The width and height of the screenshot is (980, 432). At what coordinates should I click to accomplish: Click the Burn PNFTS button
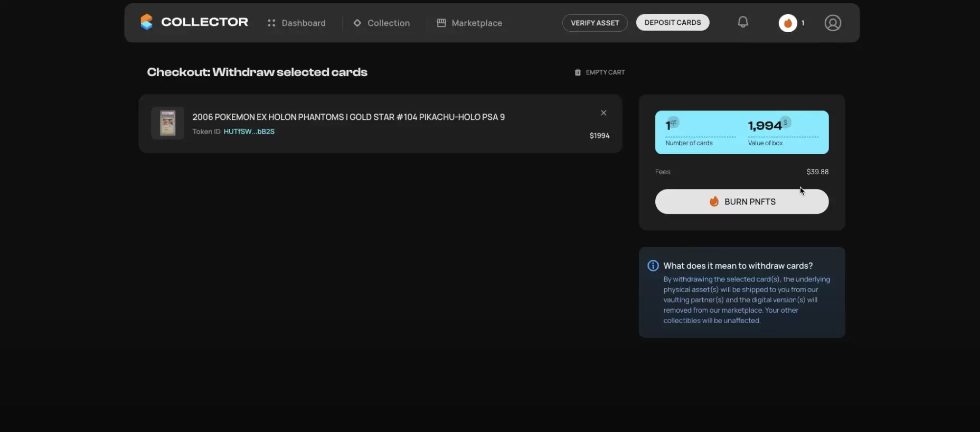coord(741,202)
